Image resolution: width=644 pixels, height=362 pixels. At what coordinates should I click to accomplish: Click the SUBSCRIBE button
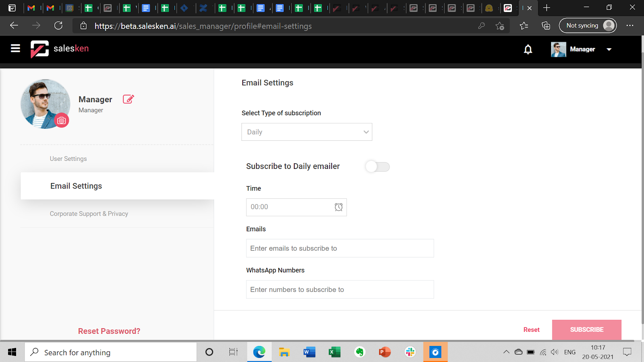pyautogui.click(x=586, y=330)
